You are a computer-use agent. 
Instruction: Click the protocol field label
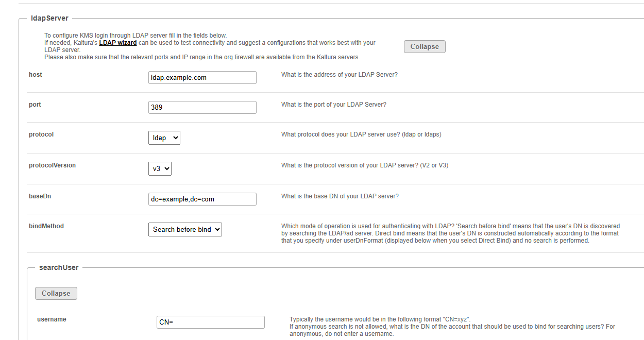(x=41, y=134)
